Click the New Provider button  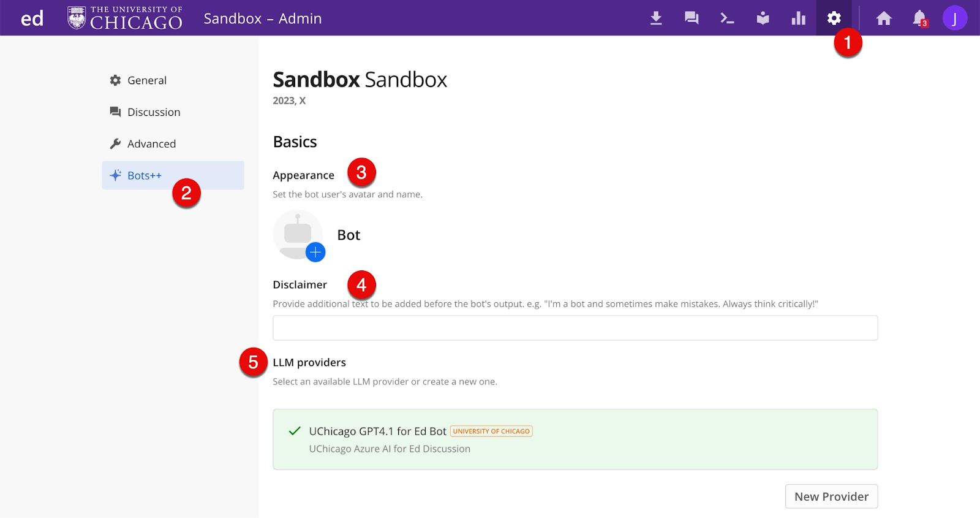point(831,497)
